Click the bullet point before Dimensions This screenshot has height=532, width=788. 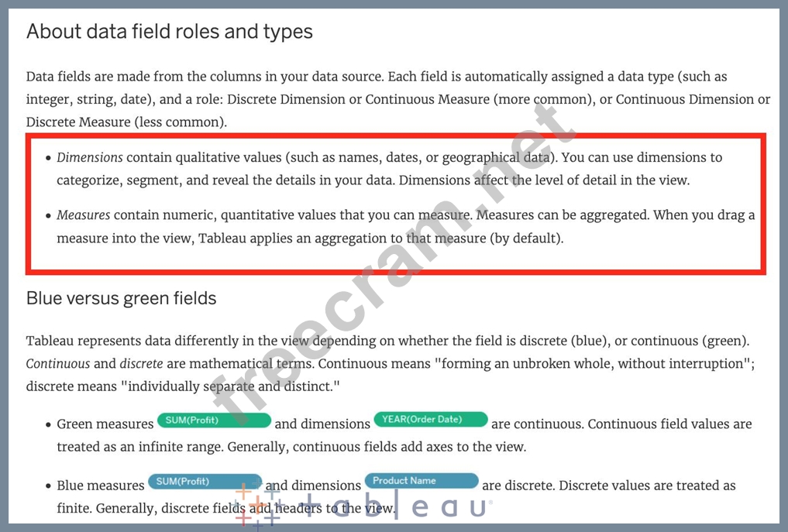click(47, 158)
